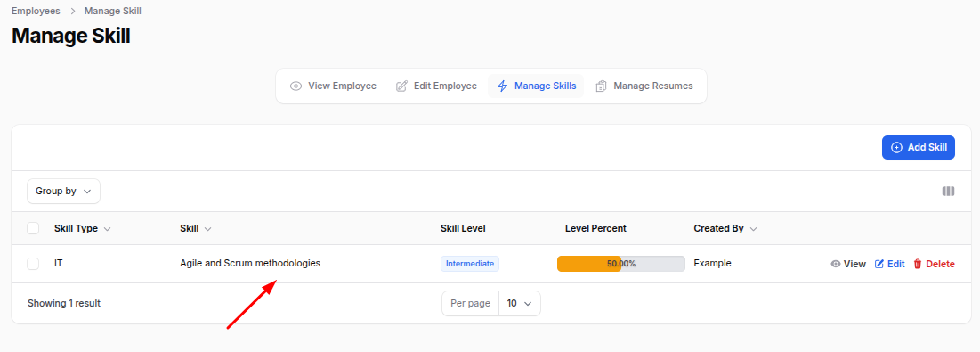Open the column toggle icon
The width and height of the screenshot is (980, 352).
coord(948,192)
